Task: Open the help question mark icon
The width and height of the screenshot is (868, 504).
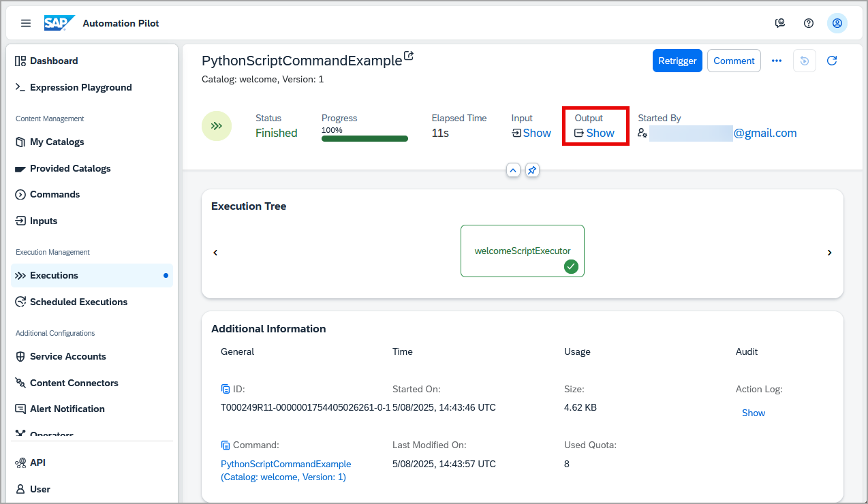Action: [809, 23]
